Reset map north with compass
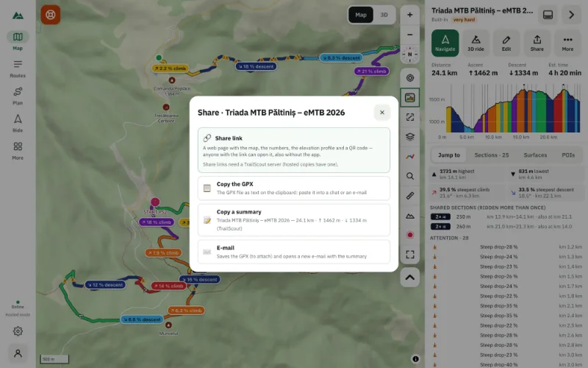This screenshot has height=368, width=588. click(x=410, y=54)
